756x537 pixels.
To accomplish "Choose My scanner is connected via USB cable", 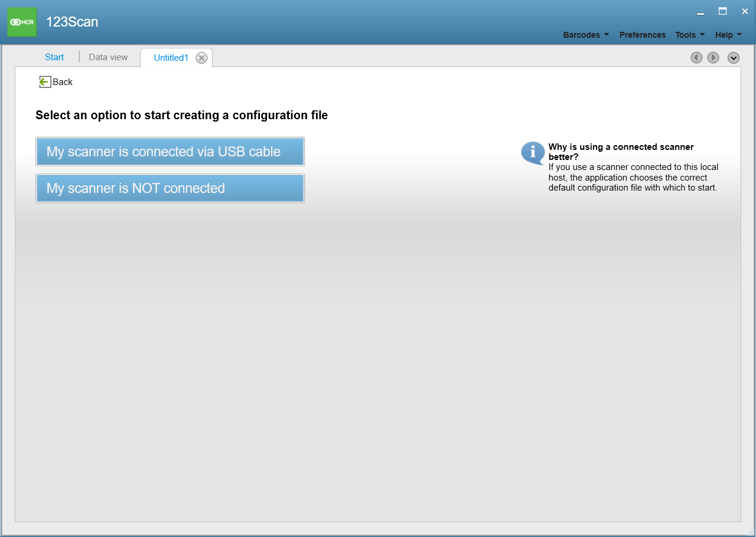I will click(x=170, y=152).
